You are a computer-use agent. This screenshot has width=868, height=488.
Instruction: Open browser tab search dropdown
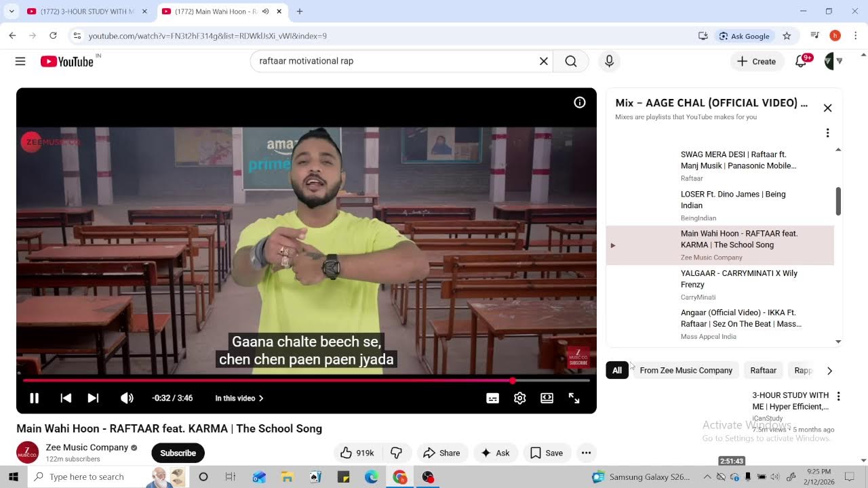pyautogui.click(x=11, y=12)
